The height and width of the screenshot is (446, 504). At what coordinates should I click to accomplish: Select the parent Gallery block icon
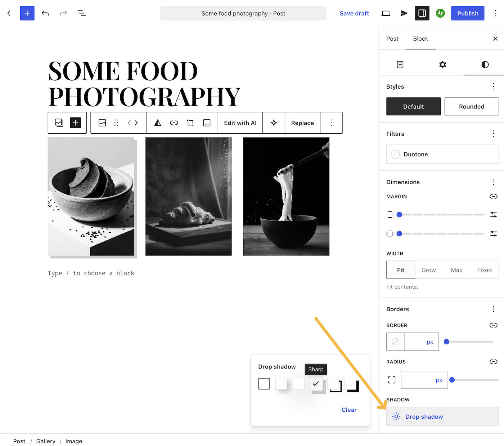pos(59,123)
